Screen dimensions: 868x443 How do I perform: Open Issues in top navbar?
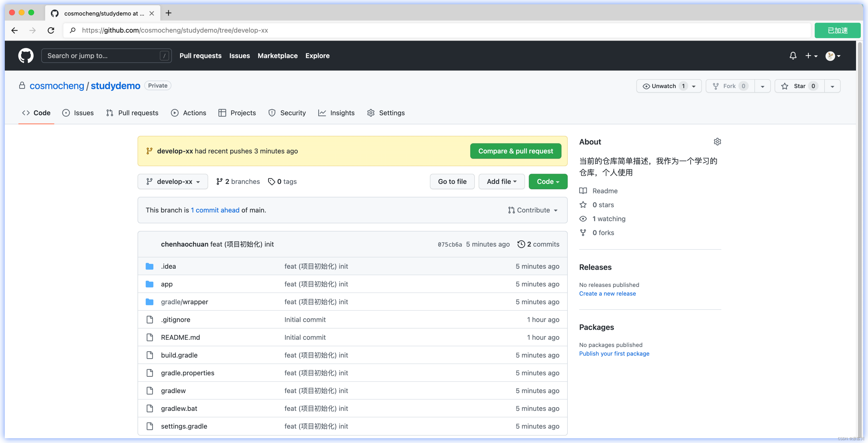coord(240,56)
